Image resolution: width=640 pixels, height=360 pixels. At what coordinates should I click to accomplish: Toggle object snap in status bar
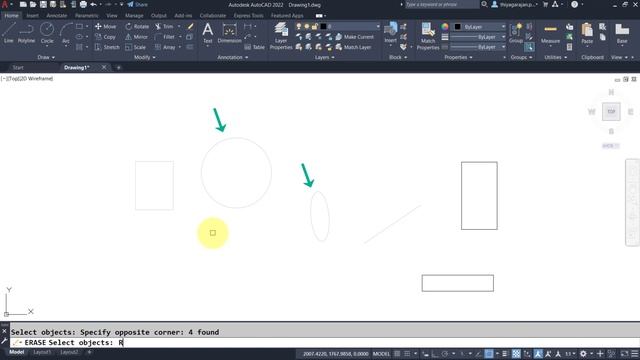click(489, 354)
